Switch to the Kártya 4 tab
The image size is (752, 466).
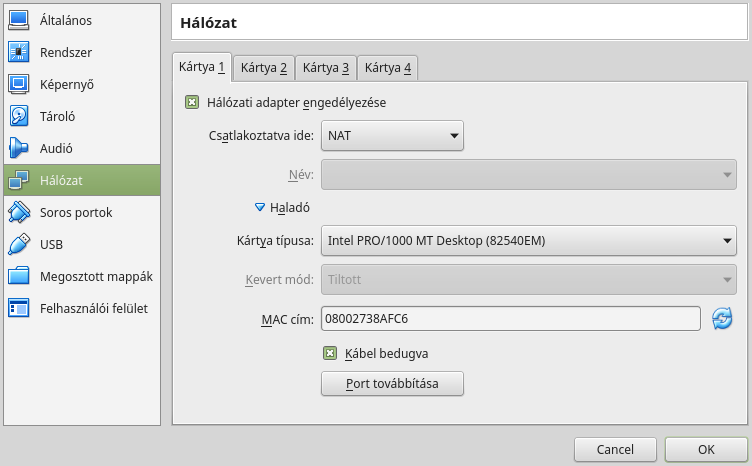(x=388, y=68)
